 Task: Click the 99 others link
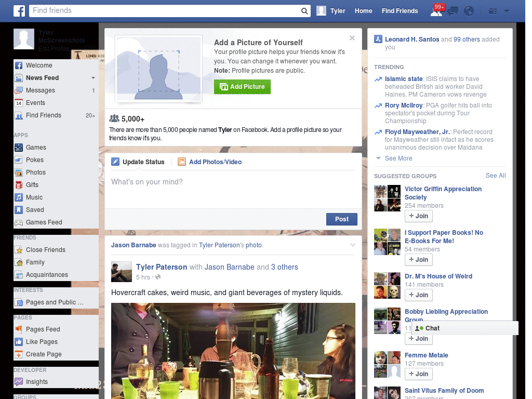(x=467, y=39)
